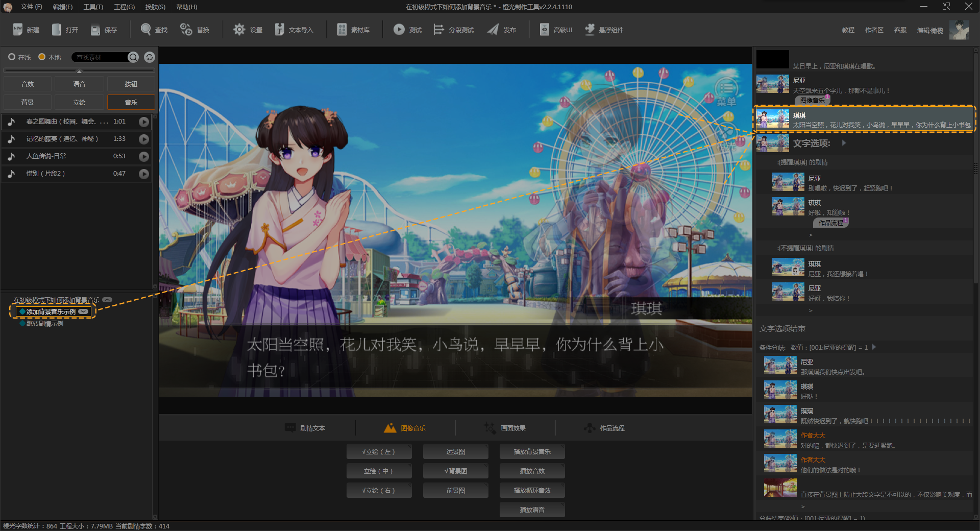Click the 播放背景音乐 button

pos(532,451)
